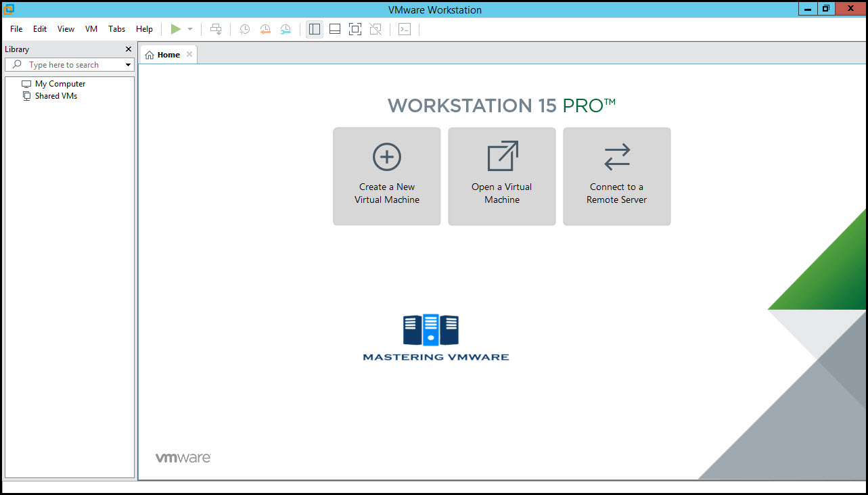
Task: Toggle thumbnail bar view icon
Action: point(335,29)
